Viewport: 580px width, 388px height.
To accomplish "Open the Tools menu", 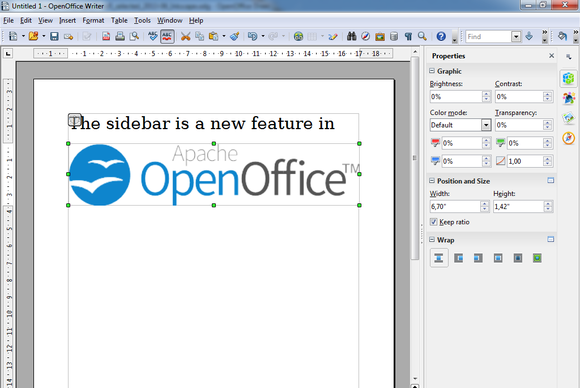I will (x=142, y=20).
